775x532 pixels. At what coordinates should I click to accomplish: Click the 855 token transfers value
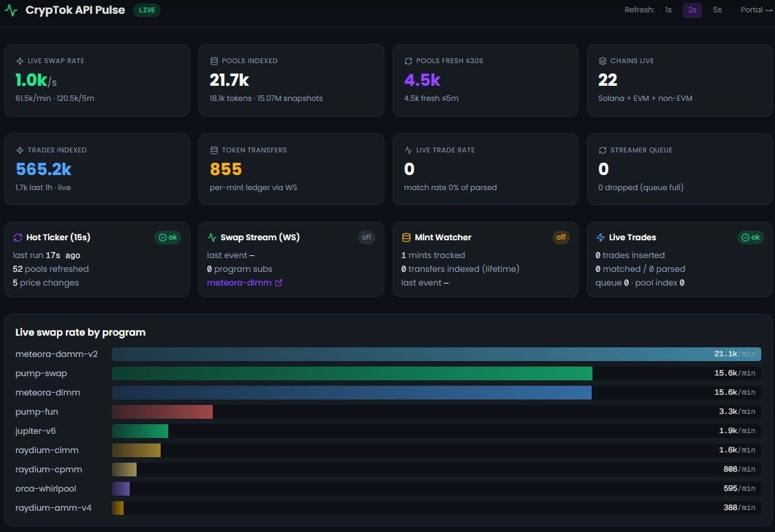226,169
